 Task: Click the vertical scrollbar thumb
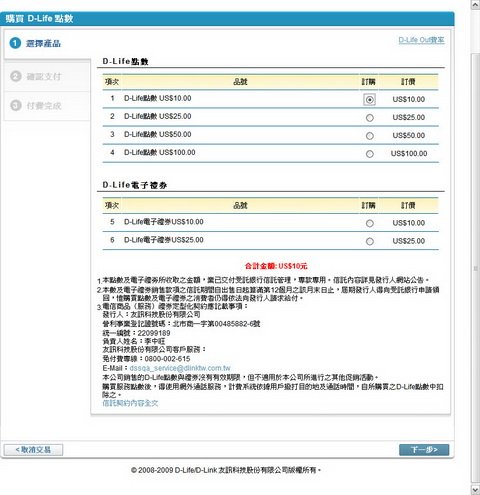click(475, 267)
